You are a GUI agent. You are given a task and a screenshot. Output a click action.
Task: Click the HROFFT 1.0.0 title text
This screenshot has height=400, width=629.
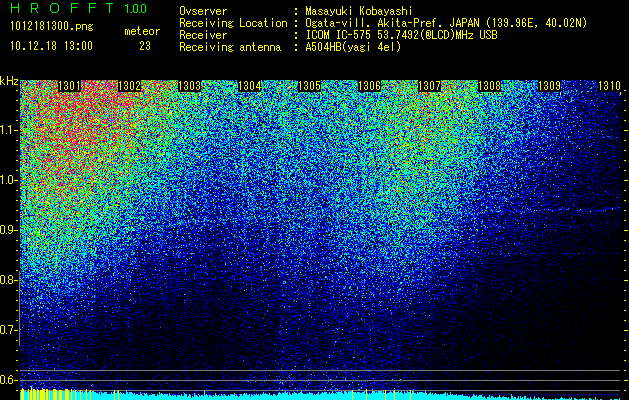point(79,8)
